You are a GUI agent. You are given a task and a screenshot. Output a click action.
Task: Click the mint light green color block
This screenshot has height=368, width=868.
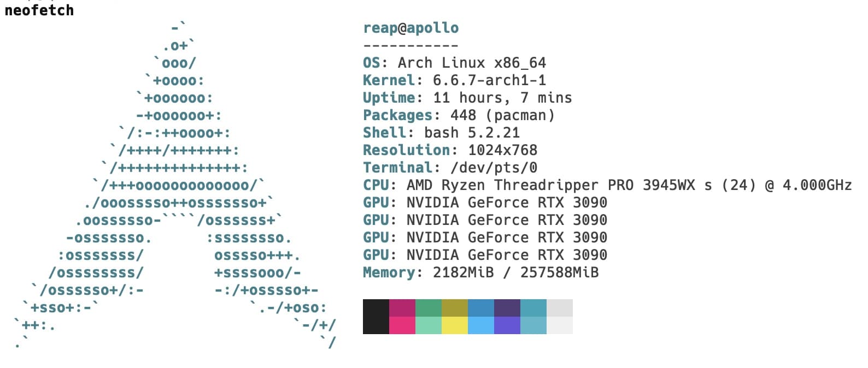tap(429, 325)
